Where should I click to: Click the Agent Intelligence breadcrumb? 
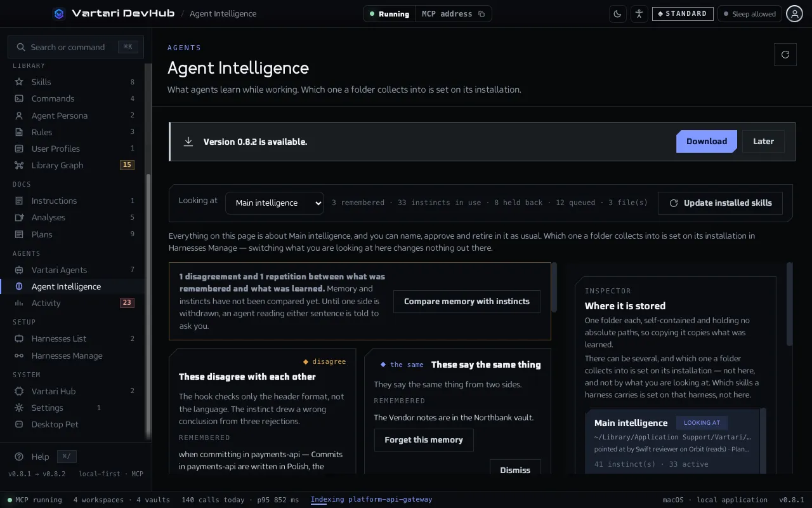223,13
